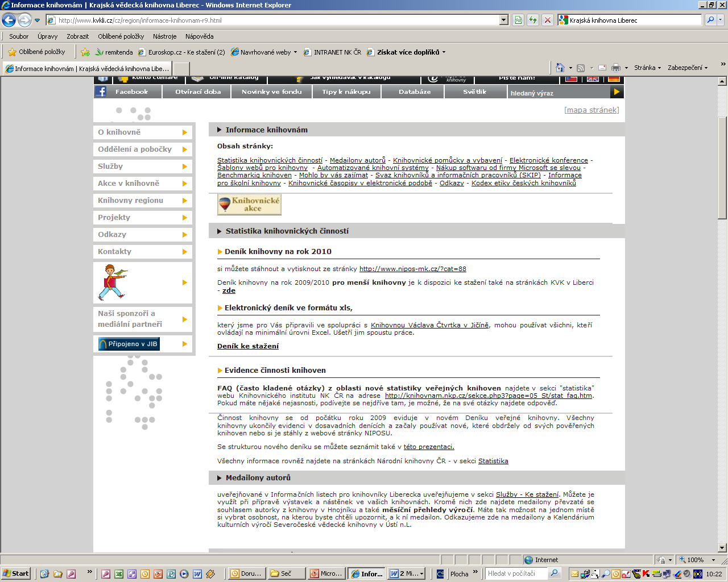Viewport: 728px width, 582px height.
Task: Switch to English via UK flag
Action: point(593,78)
